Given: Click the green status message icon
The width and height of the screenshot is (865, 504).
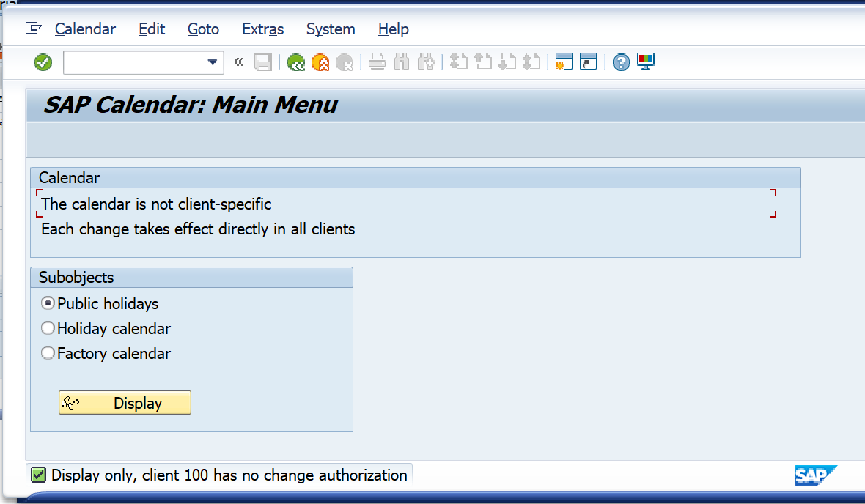Looking at the screenshot, I should pos(38,475).
